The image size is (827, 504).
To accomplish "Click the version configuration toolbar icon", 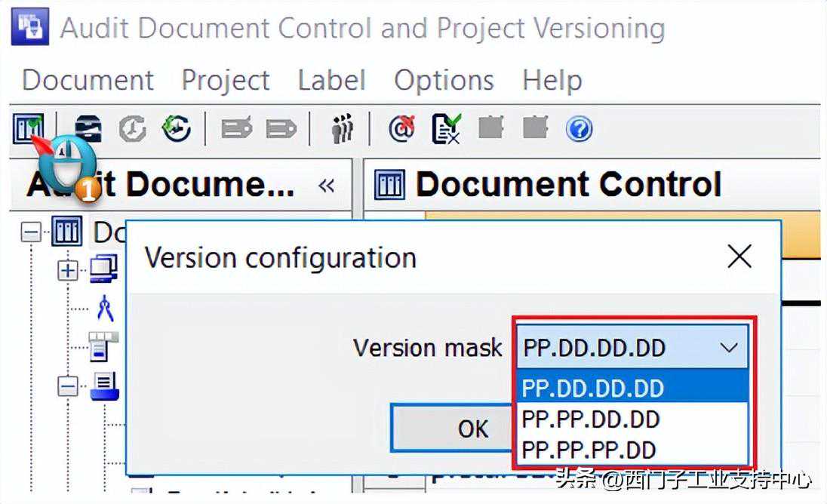I will click(x=29, y=128).
